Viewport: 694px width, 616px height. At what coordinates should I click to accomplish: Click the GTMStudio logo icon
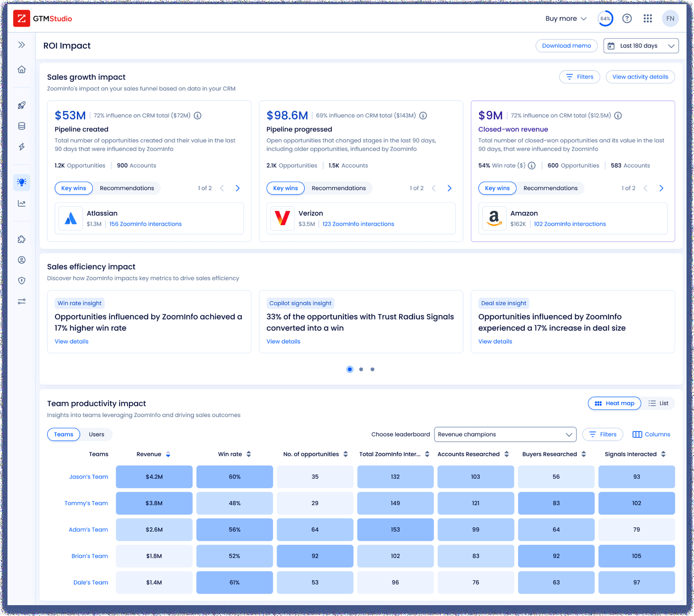tap(21, 18)
